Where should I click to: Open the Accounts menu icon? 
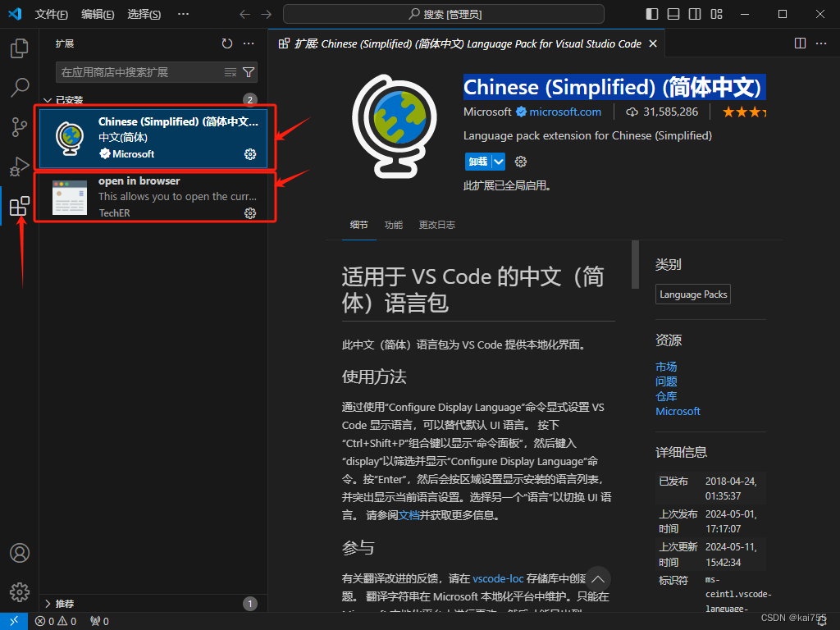click(20, 553)
